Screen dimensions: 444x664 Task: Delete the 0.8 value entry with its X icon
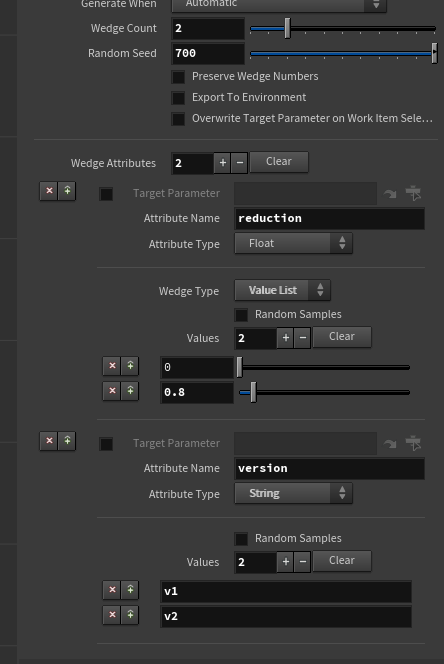click(x=112, y=391)
